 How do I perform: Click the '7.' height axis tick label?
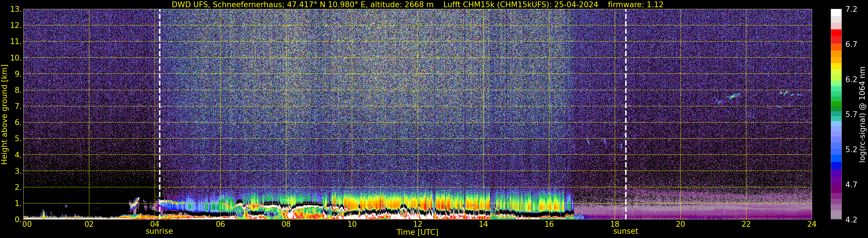18,107
